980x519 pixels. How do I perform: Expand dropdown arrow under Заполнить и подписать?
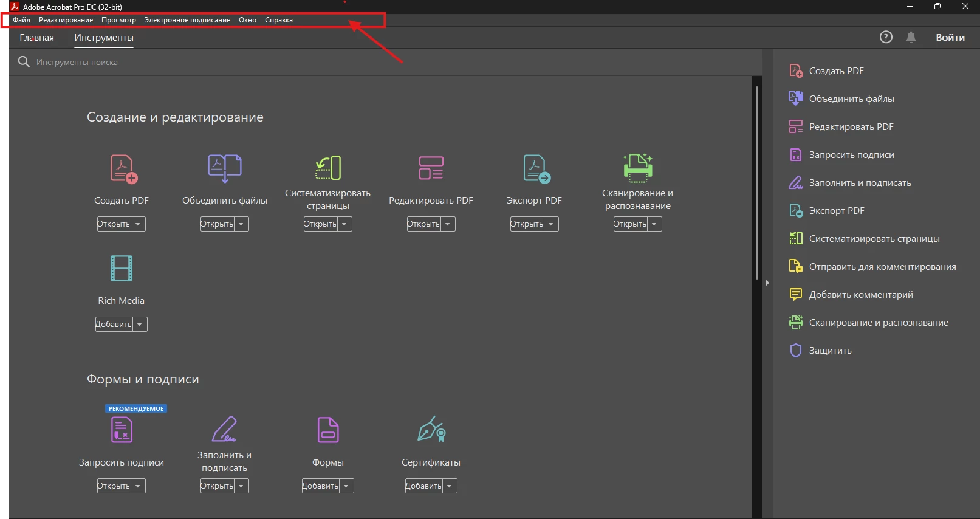(241, 486)
